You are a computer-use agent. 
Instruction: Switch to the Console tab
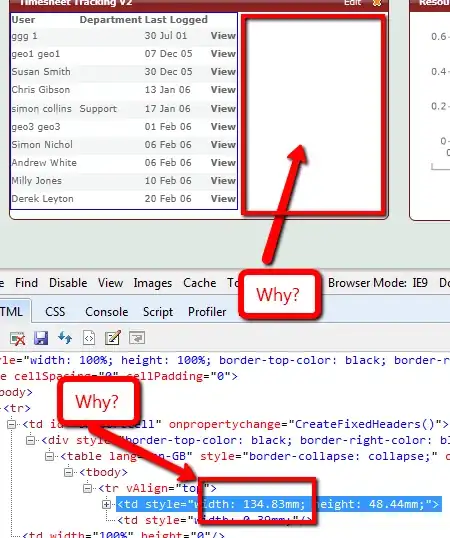coord(107,312)
